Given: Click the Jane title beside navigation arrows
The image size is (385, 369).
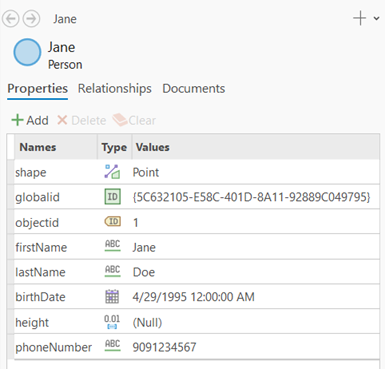Looking at the screenshot, I should coord(65,19).
